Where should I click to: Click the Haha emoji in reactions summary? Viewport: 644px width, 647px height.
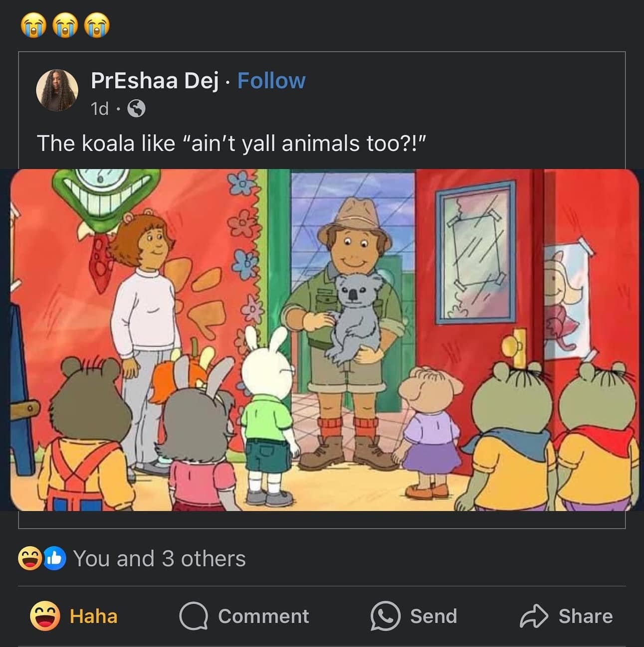pos(29,559)
